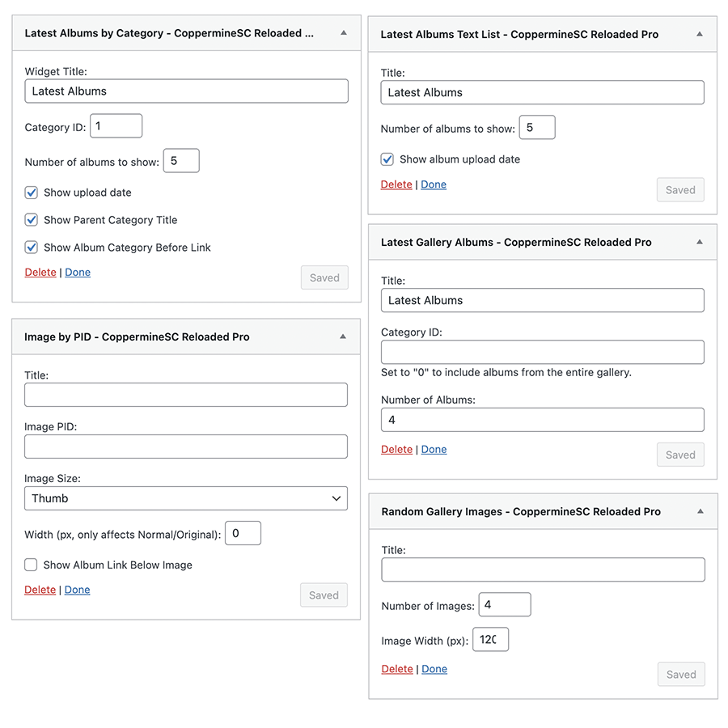Viewport: 728px width, 728px height.
Task: Uncheck Show upload date checkbox
Action: (x=32, y=193)
